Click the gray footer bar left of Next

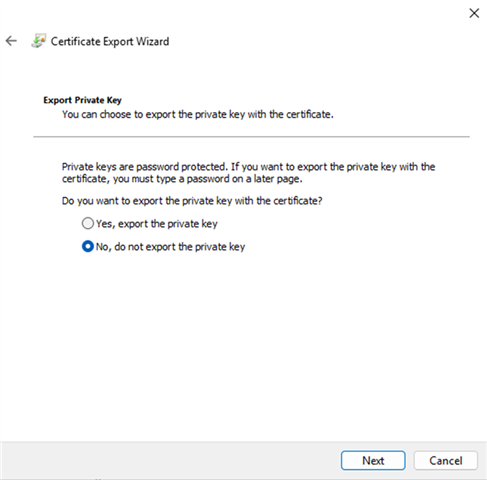point(170,460)
